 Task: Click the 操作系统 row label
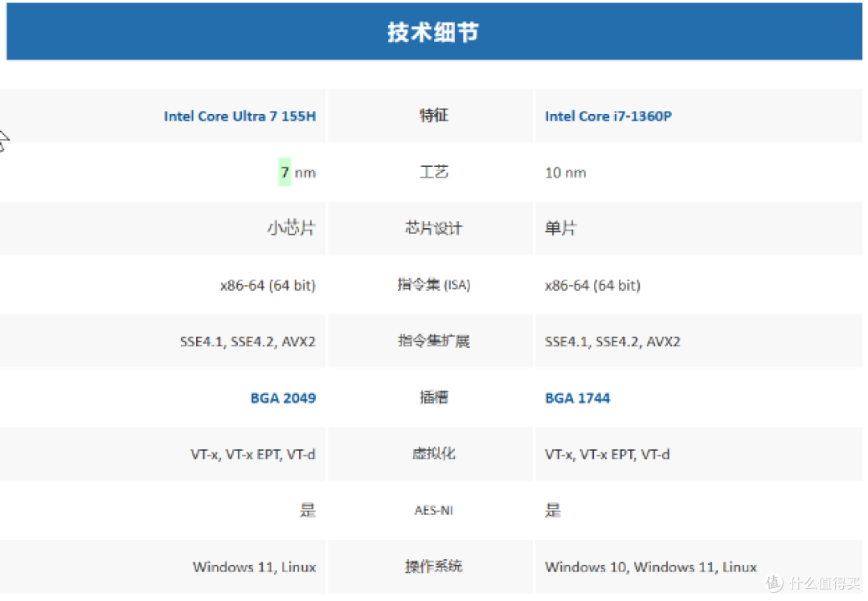click(x=433, y=566)
